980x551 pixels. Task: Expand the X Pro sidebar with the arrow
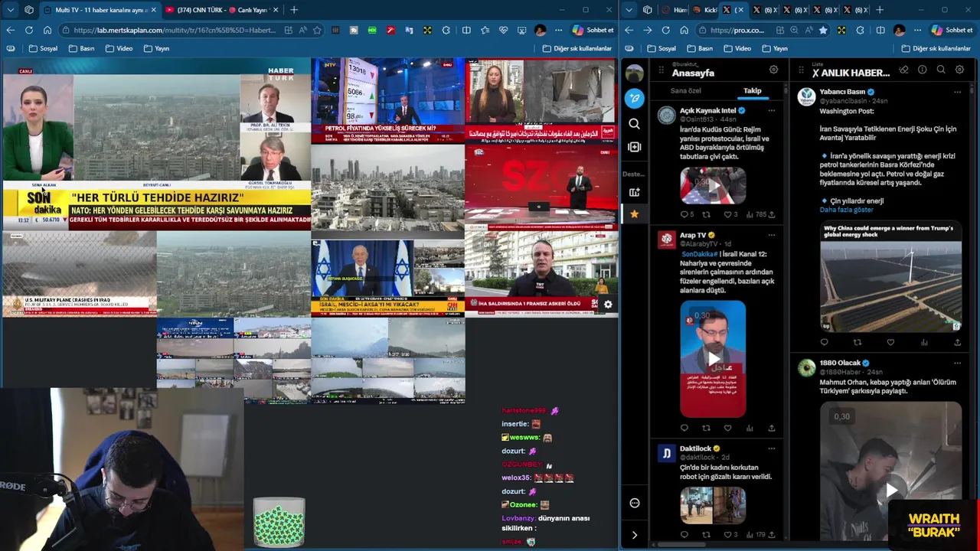[x=634, y=535]
